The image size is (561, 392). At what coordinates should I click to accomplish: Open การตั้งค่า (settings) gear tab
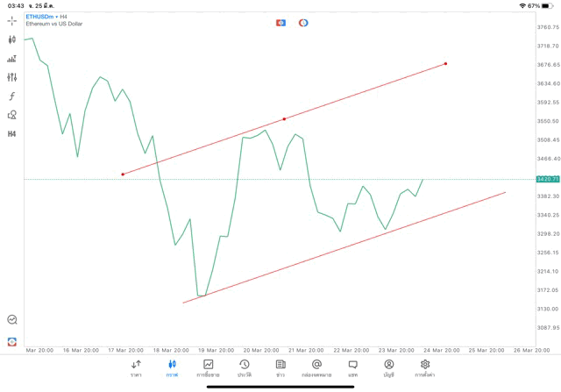click(425, 367)
